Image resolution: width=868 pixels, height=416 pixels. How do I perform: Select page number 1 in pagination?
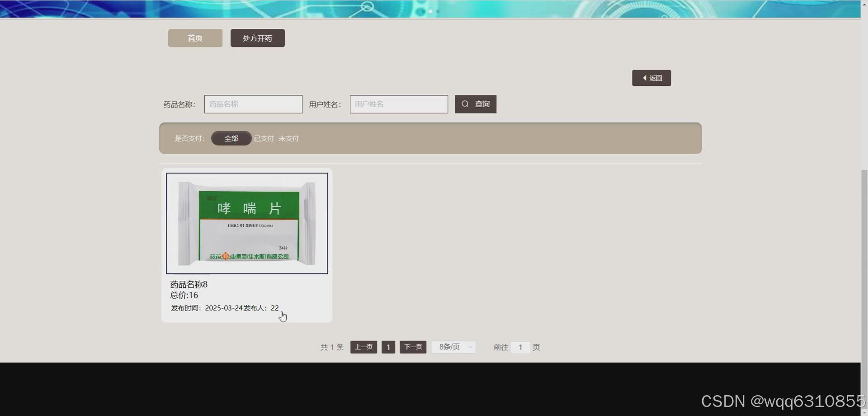pyautogui.click(x=388, y=347)
